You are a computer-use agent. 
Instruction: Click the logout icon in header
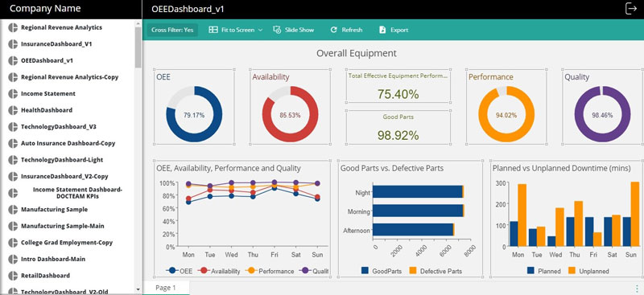[x=630, y=8]
